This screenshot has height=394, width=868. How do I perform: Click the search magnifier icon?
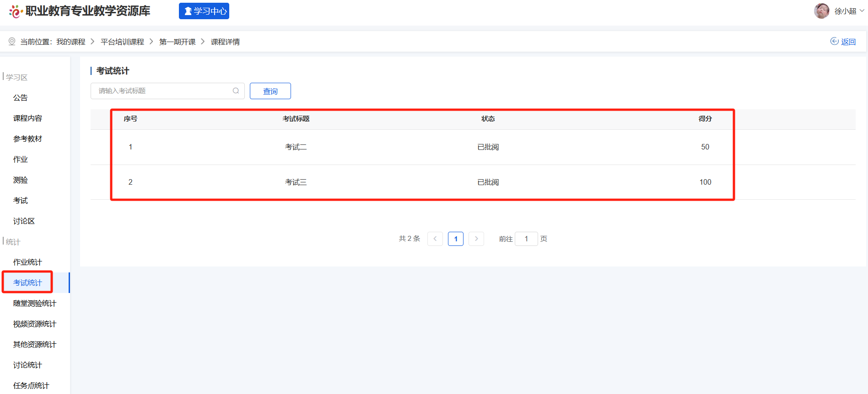[236, 91]
